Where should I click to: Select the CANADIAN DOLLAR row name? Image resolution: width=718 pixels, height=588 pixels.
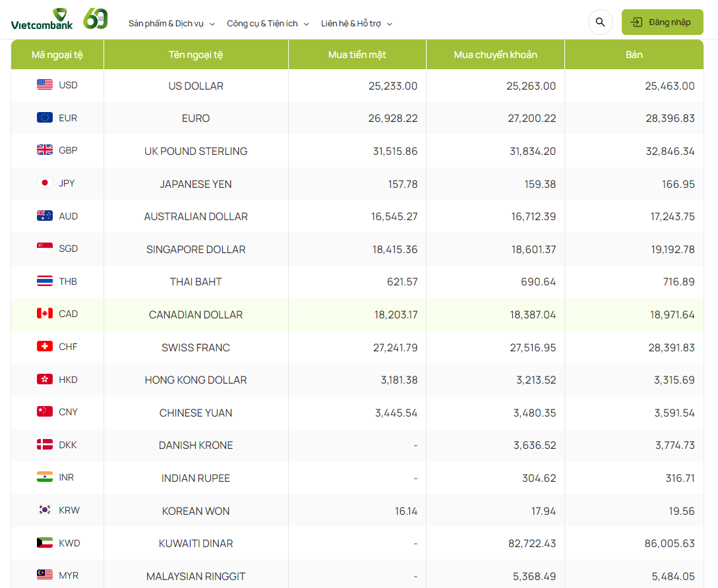click(196, 314)
